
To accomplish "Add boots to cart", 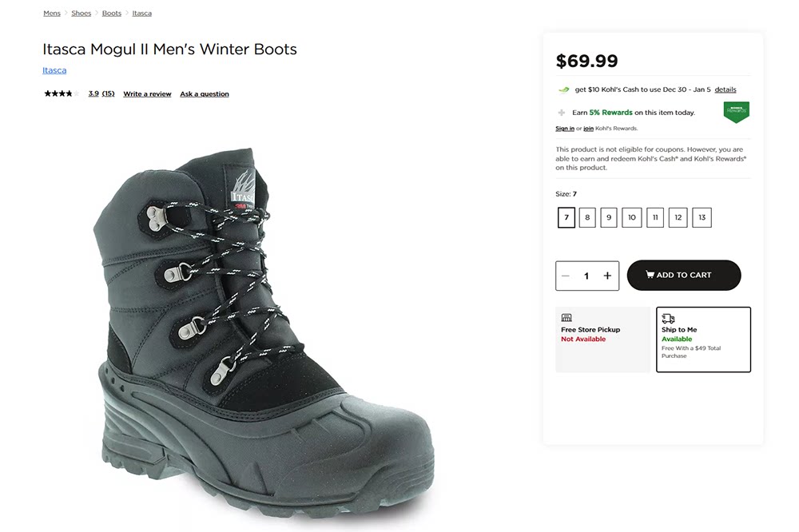I will coord(684,276).
